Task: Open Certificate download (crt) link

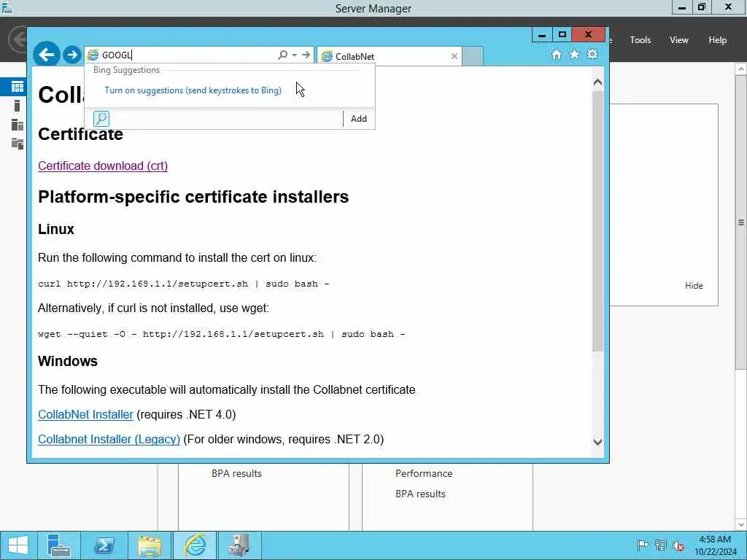Action: coord(103,166)
